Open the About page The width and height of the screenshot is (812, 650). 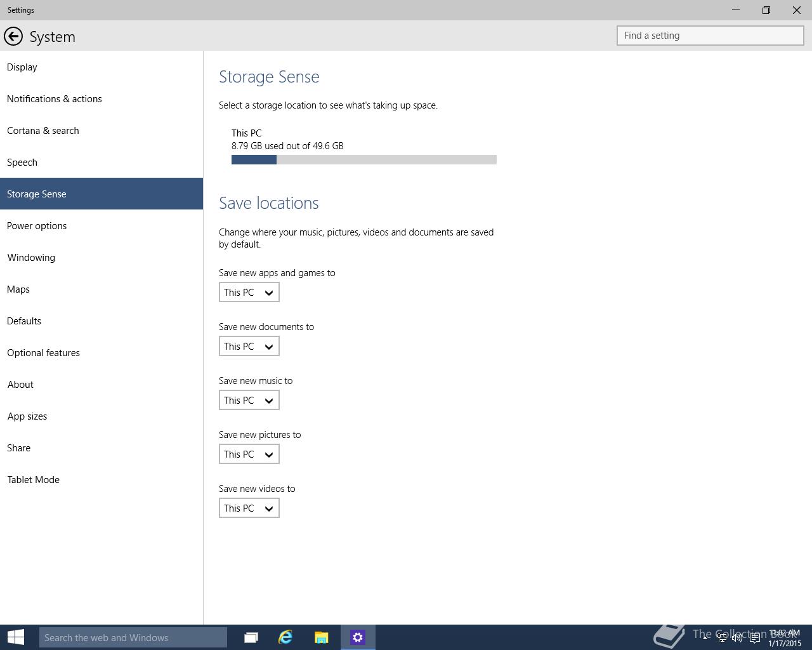101,384
